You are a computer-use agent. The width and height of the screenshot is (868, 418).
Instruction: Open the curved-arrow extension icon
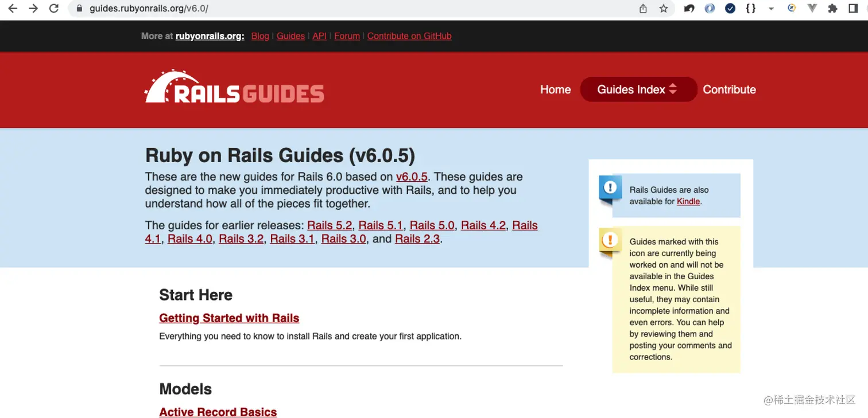click(x=689, y=9)
